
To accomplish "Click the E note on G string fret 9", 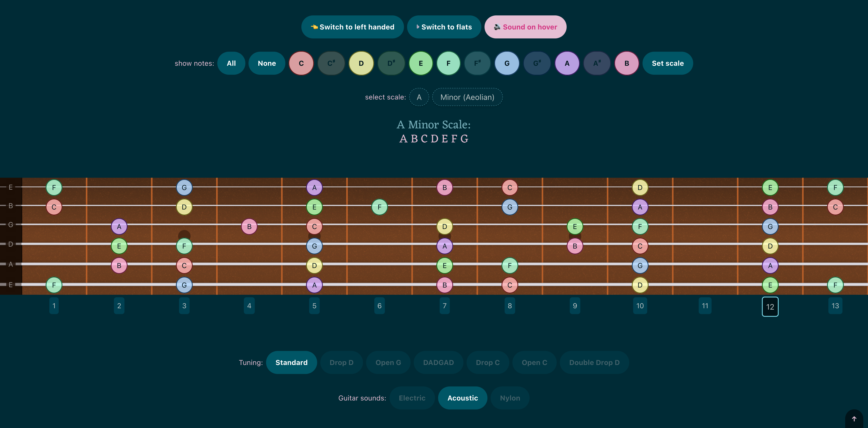I will [x=575, y=226].
